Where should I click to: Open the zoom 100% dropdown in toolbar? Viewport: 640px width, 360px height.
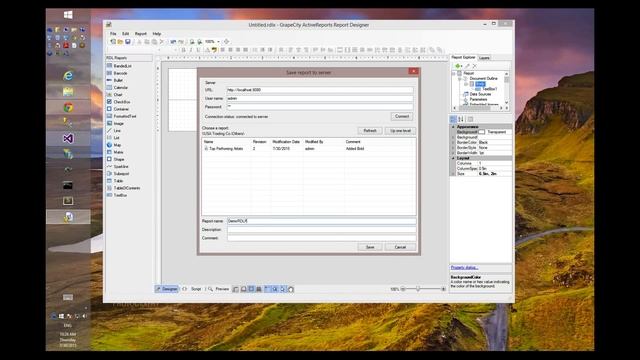pyautogui.click(x=218, y=42)
